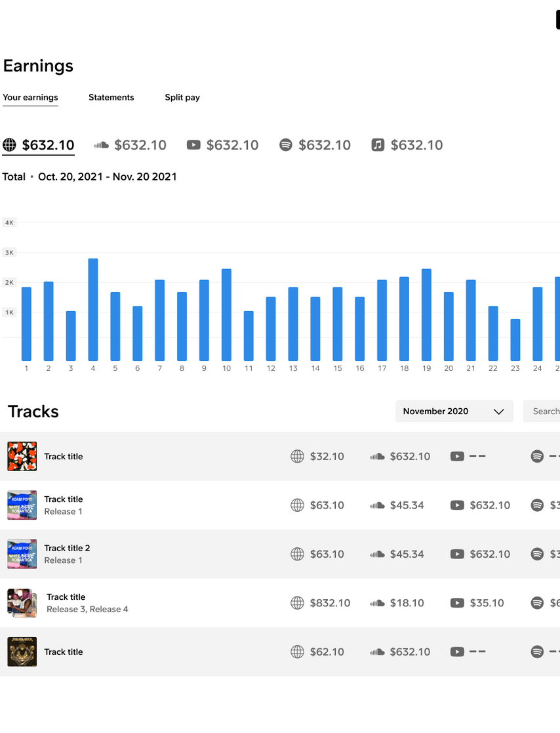Click the 3K axis label on chart

pos(9,253)
